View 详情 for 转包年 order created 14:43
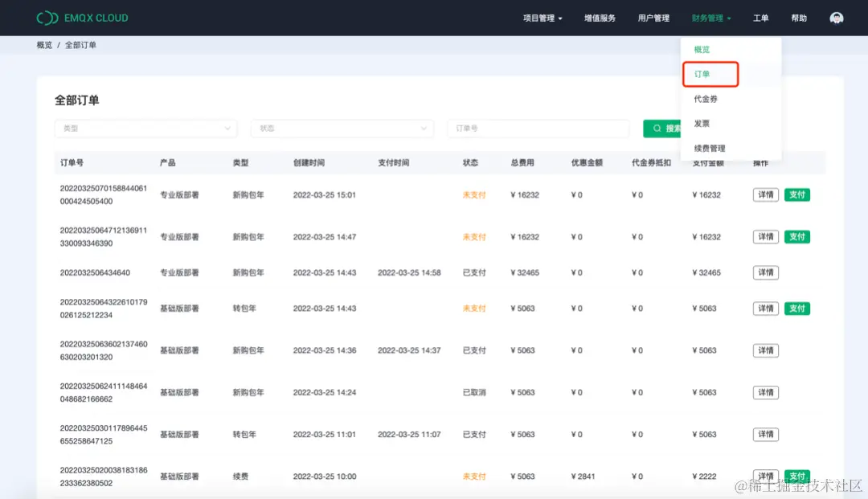The width and height of the screenshot is (868, 499). (766, 308)
